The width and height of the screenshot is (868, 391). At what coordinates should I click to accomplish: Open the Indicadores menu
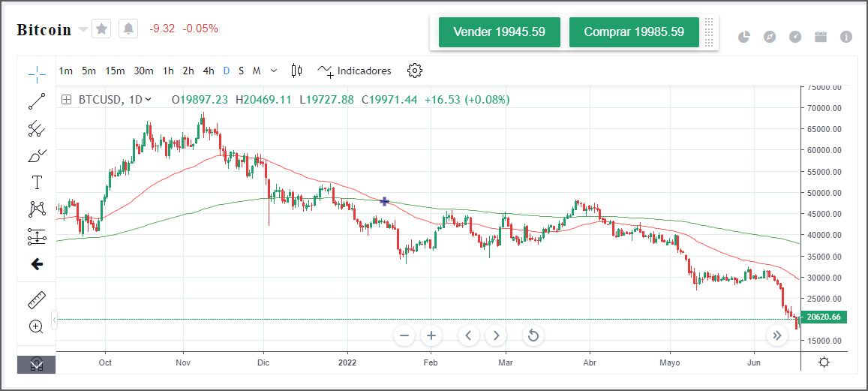coord(354,71)
